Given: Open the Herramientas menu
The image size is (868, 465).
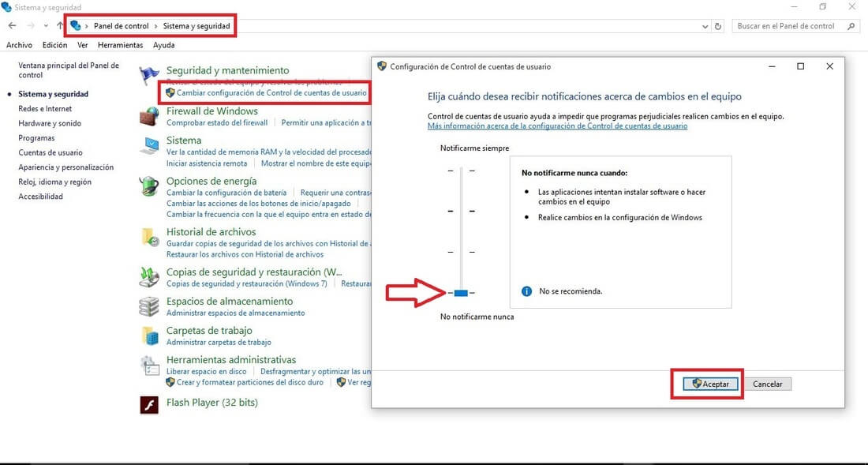Looking at the screenshot, I should (120, 45).
